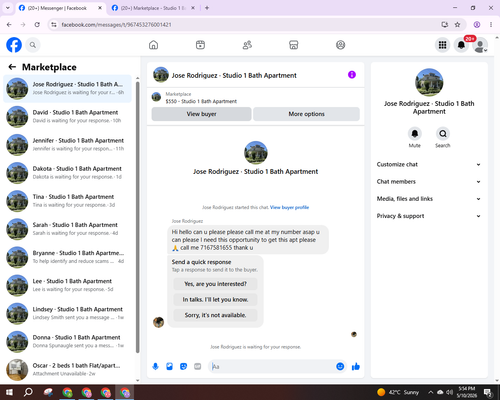Open Windows taskbar search

pyautogui.click(x=28, y=392)
